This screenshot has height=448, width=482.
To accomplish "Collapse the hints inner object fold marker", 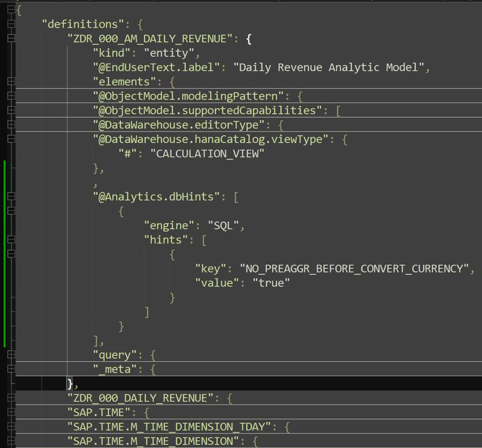I will click(x=11, y=254).
